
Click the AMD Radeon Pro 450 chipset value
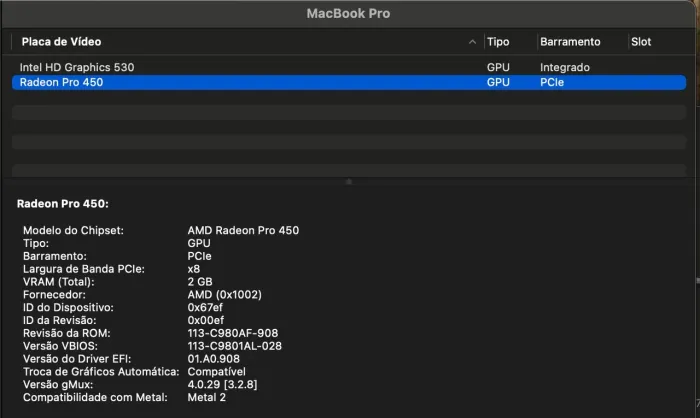click(x=243, y=230)
